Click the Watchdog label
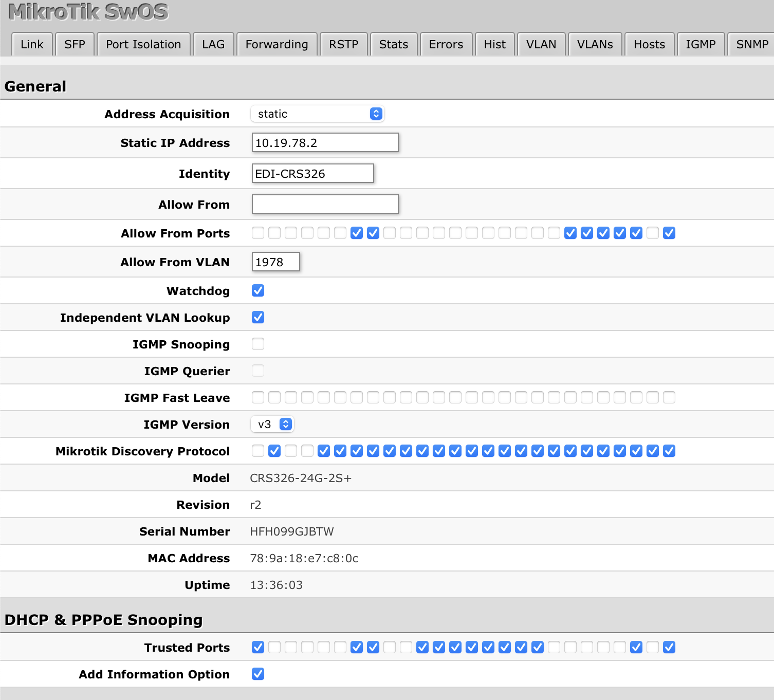 click(x=198, y=291)
